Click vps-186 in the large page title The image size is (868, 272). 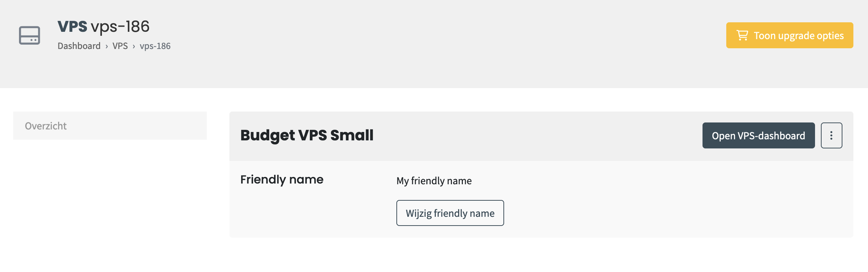click(x=120, y=27)
